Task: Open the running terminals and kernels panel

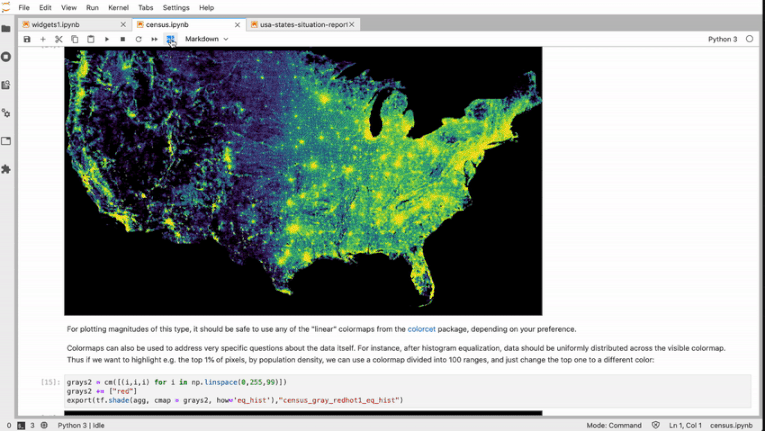Action: click(x=6, y=57)
